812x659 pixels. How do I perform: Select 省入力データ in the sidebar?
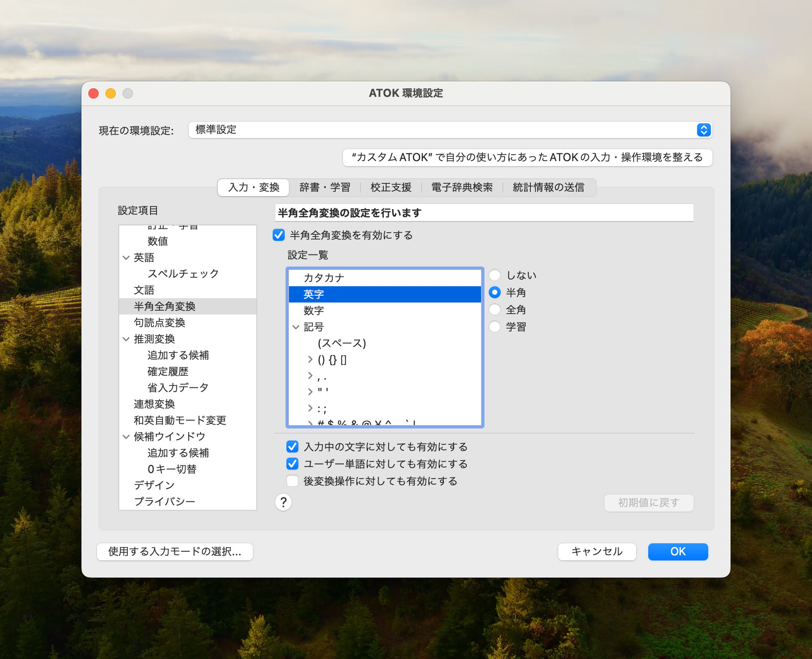188,388
